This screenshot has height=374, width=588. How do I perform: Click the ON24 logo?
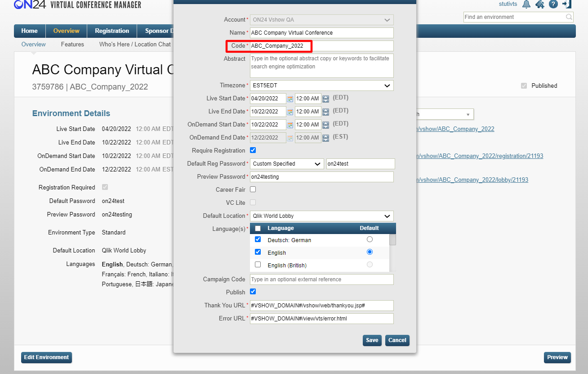(30, 5)
